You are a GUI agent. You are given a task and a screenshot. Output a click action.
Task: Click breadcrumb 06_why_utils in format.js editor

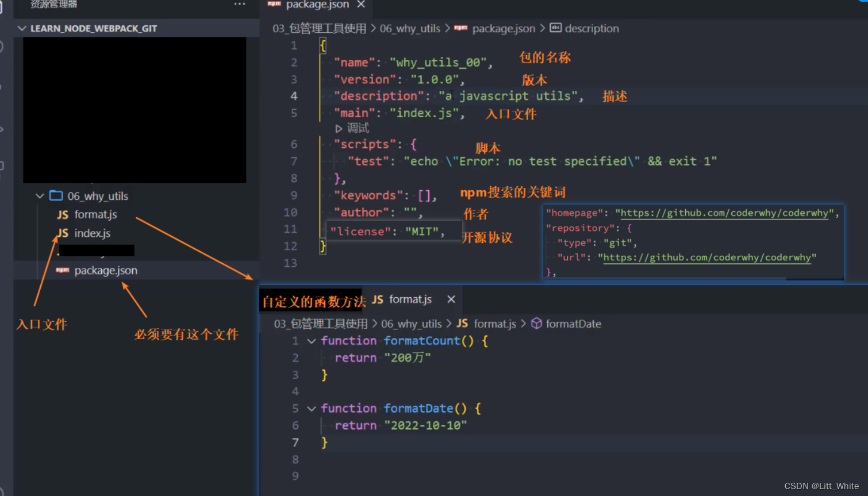click(x=412, y=324)
